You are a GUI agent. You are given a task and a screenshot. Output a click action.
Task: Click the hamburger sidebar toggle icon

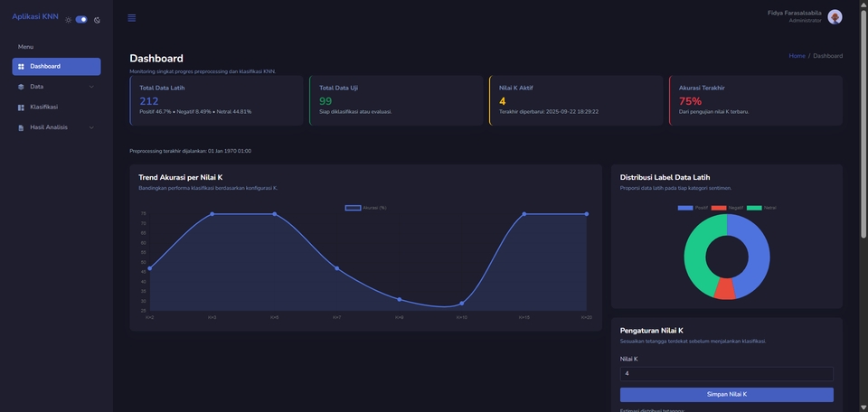132,18
